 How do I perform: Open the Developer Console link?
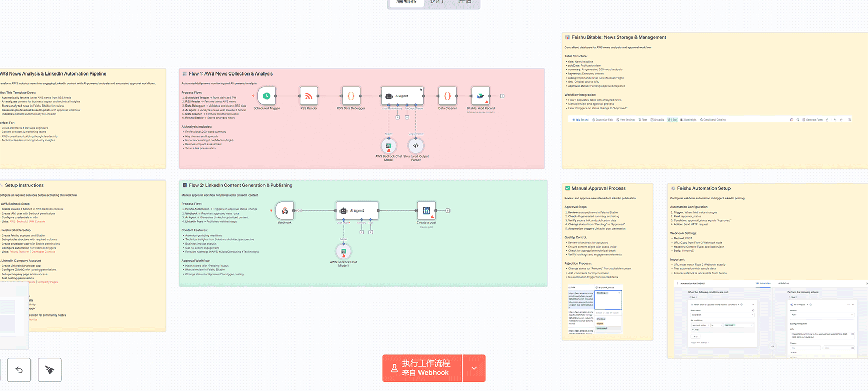point(43,252)
